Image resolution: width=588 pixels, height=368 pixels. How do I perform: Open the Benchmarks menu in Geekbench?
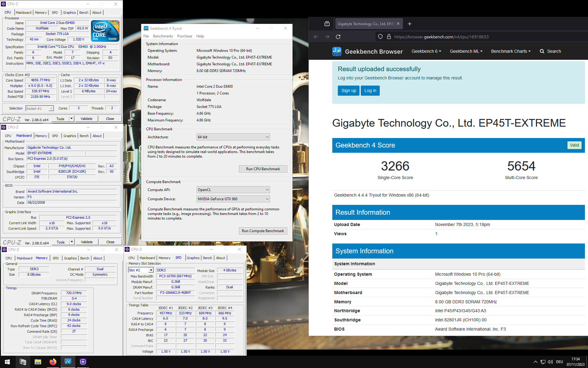coord(163,36)
